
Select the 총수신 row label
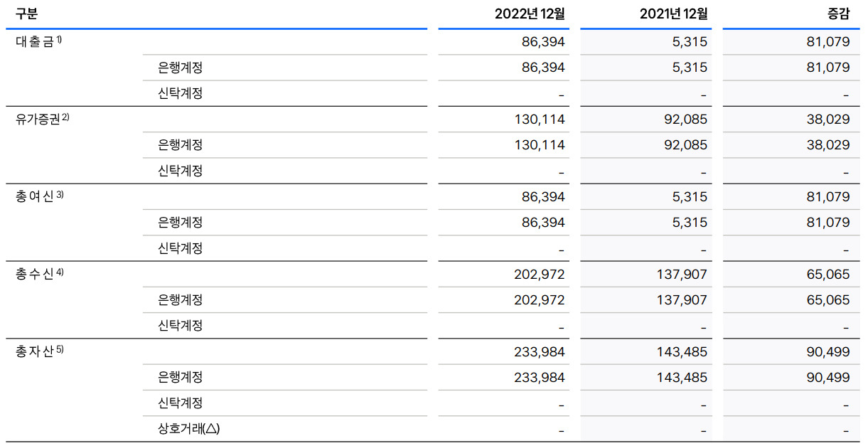pyautogui.click(x=40, y=274)
